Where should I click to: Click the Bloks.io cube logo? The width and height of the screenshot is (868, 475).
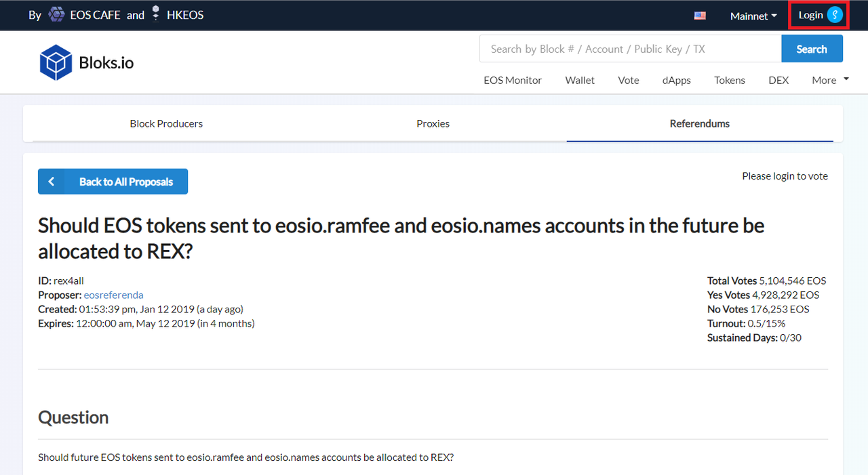(56, 63)
